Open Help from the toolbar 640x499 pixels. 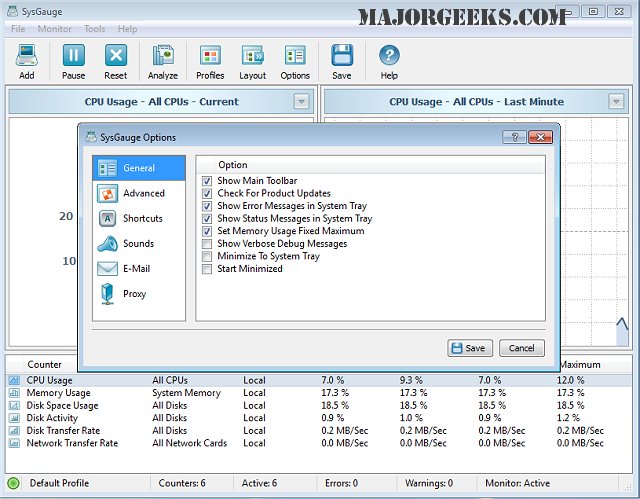point(389,61)
